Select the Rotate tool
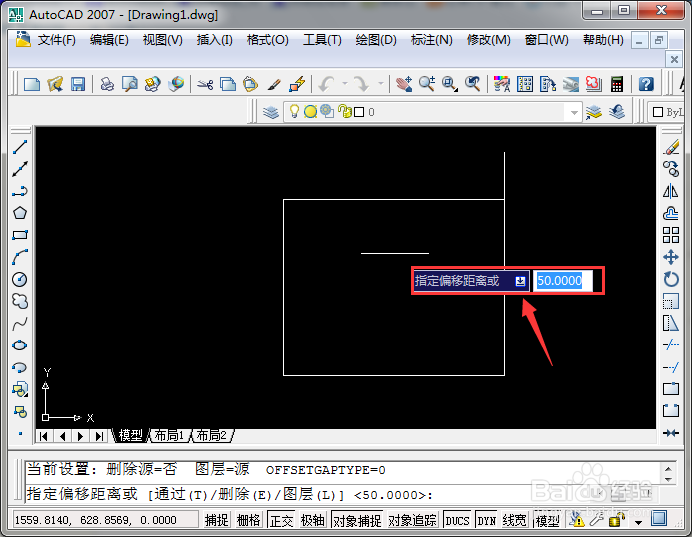 pyautogui.click(x=671, y=279)
